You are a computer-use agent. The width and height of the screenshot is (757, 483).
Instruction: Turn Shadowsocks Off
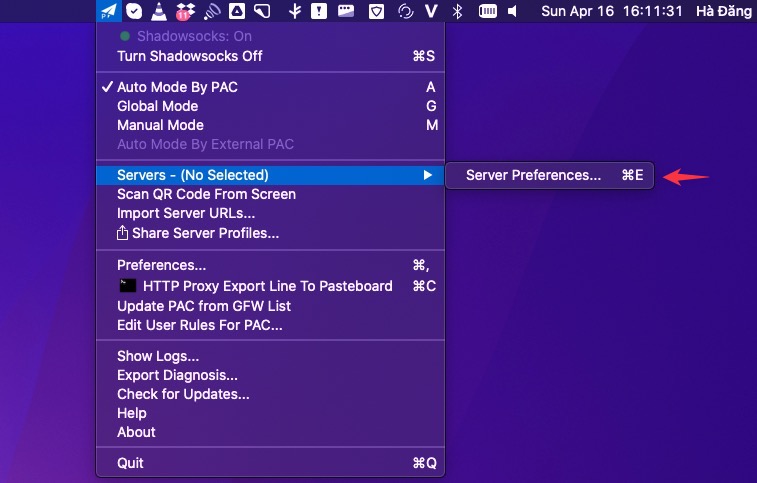point(270,56)
